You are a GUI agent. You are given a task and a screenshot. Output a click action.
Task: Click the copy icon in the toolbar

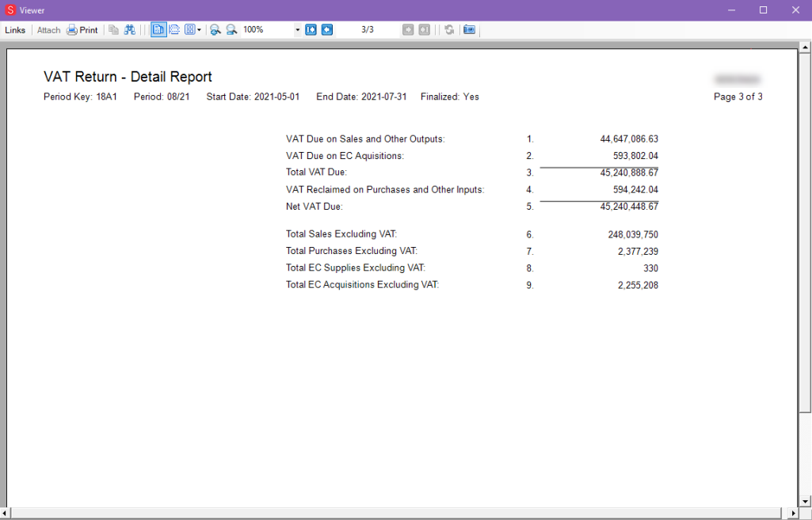pyautogui.click(x=113, y=30)
